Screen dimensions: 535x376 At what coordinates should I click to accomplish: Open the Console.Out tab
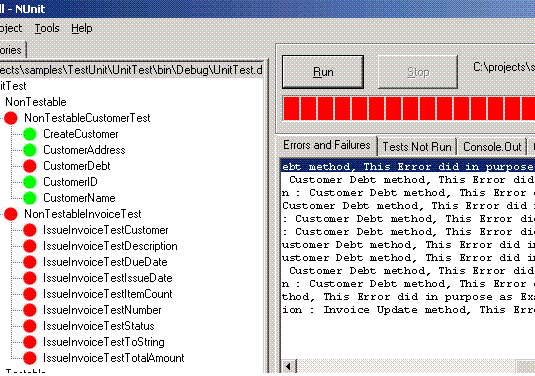click(492, 147)
